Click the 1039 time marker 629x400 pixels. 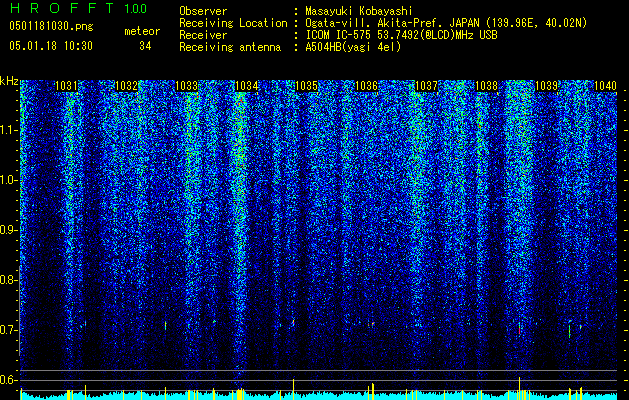pyautogui.click(x=546, y=86)
